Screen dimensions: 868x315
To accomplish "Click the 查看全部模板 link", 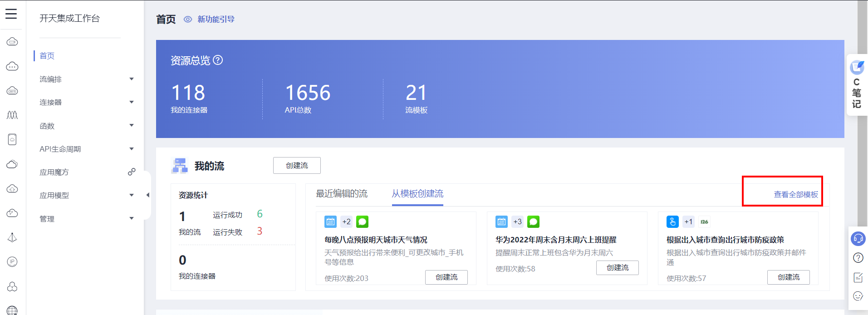I will (796, 194).
